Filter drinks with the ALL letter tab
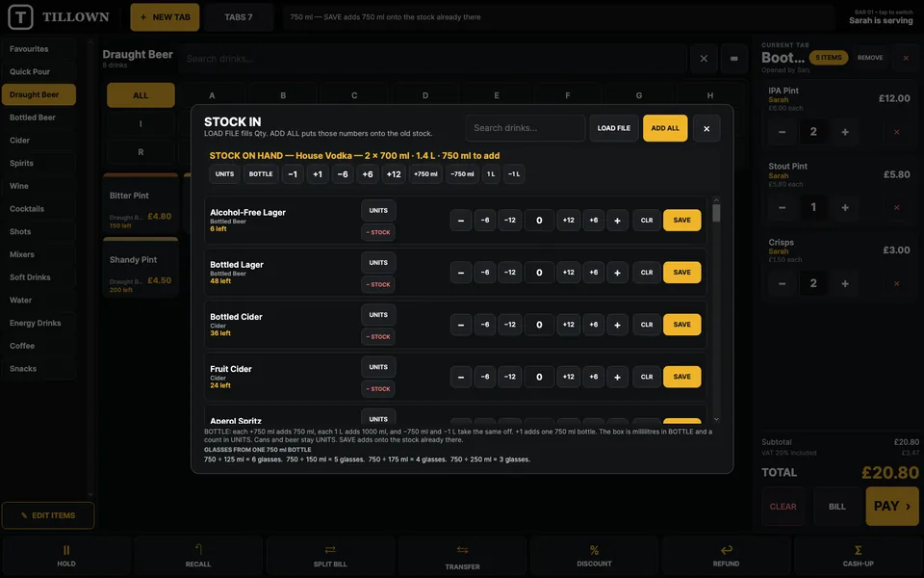This screenshot has width=924, height=578. tap(141, 95)
